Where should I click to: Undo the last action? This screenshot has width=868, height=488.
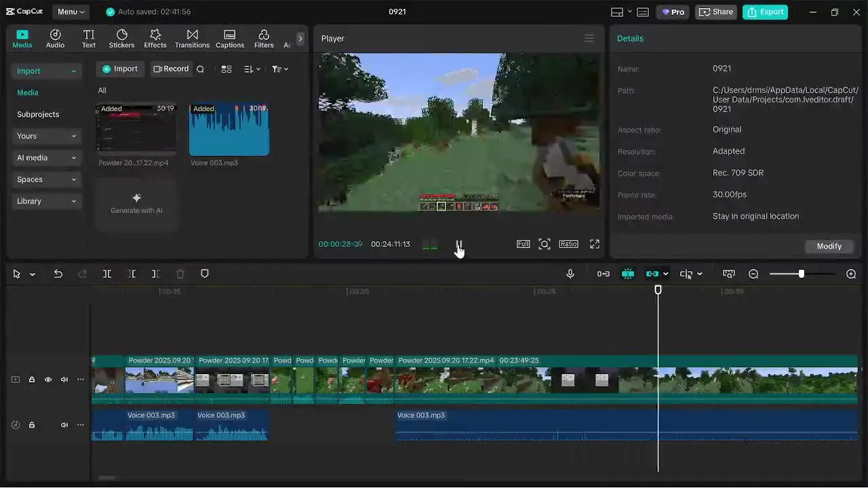click(58, 274)
